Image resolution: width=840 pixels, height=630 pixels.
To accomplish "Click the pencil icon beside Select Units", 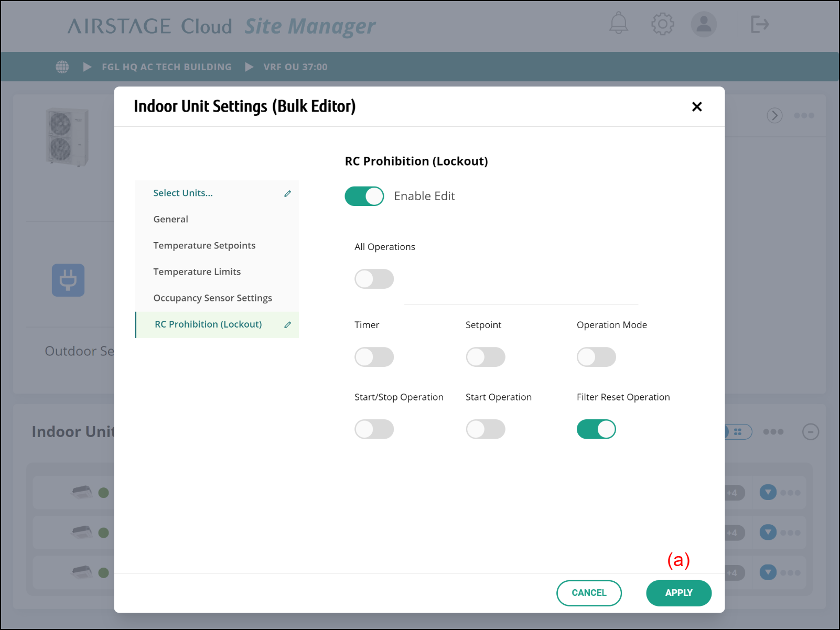I will point(287,193).
